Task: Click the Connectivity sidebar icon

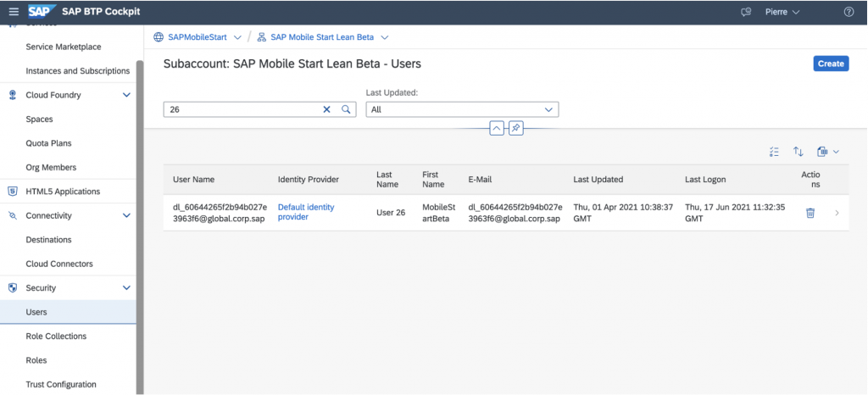Action: click(x=13, y=216)
